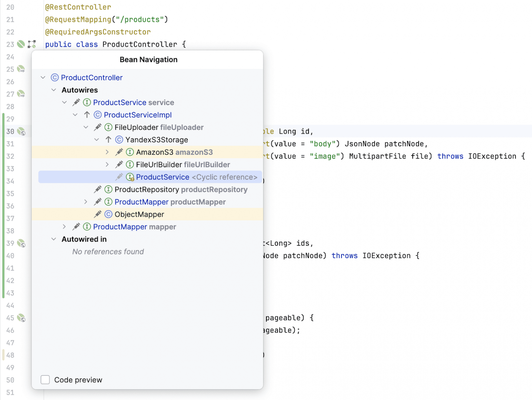Click warning interface icon of cyclic ProductService

(x=130, y=177)
